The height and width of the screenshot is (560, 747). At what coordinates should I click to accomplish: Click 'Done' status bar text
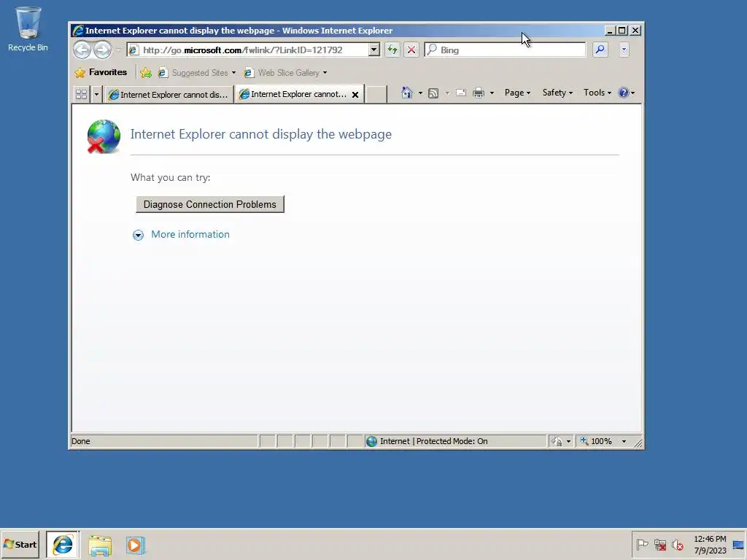(x=80, y=441)
